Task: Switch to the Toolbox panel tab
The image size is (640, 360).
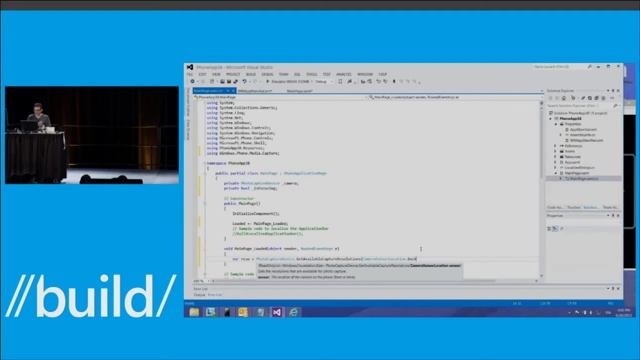Action: [573, 207]
